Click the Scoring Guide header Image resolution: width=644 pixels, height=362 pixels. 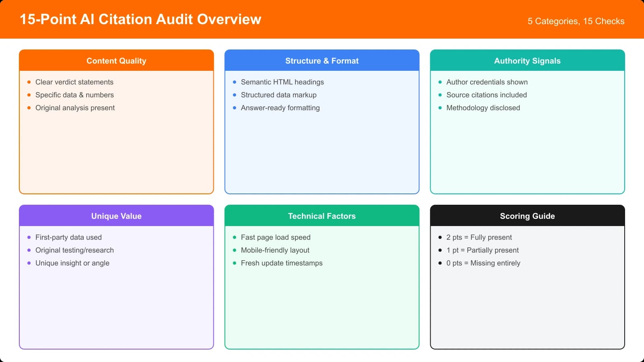coord(527,216)
